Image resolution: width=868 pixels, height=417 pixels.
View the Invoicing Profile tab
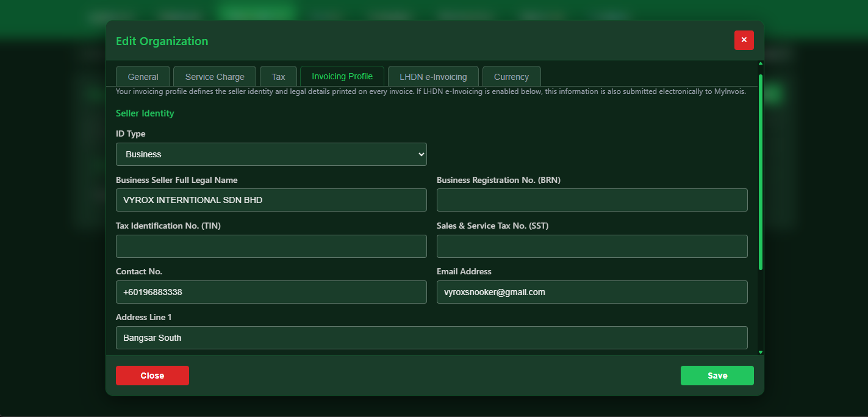[x=342, y=76]
